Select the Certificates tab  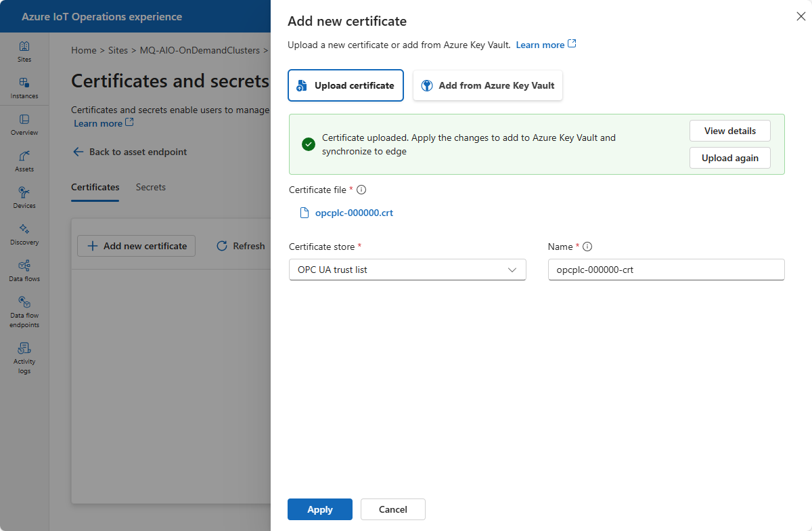point(95,187)
